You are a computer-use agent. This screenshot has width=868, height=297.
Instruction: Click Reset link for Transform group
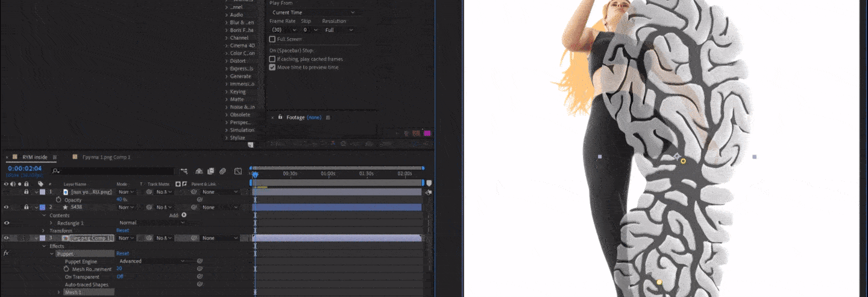click(122, 230)
